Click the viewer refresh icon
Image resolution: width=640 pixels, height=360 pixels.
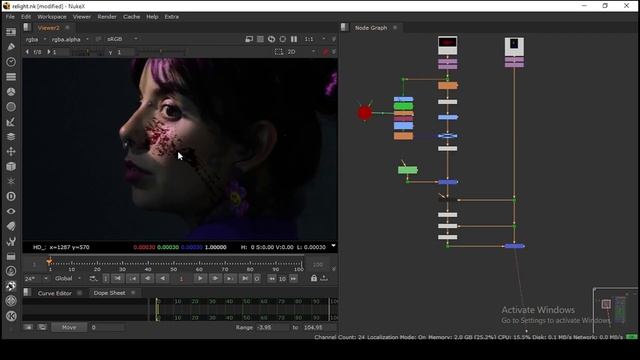[x=271, y=39]
